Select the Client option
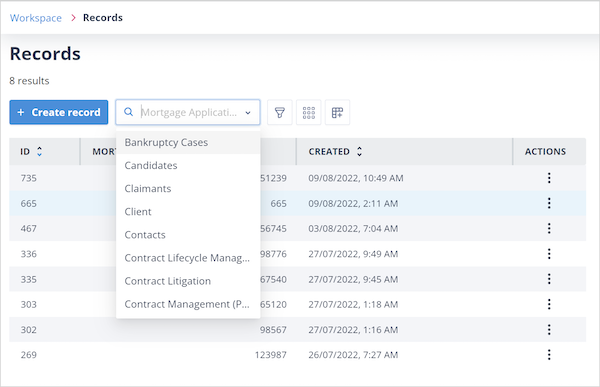 188,212
